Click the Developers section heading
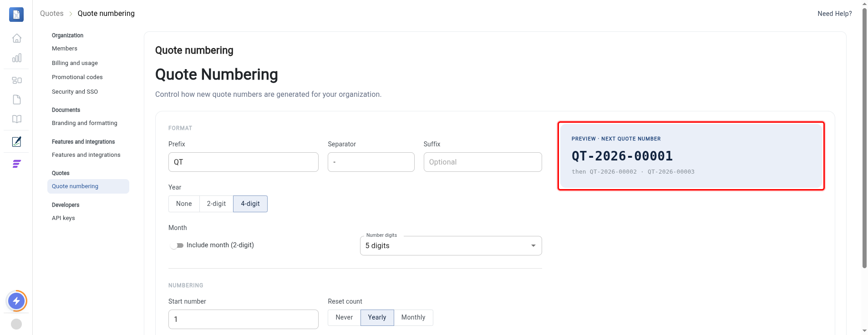This screenshot has width=868, height=335. tap(66, 205)
